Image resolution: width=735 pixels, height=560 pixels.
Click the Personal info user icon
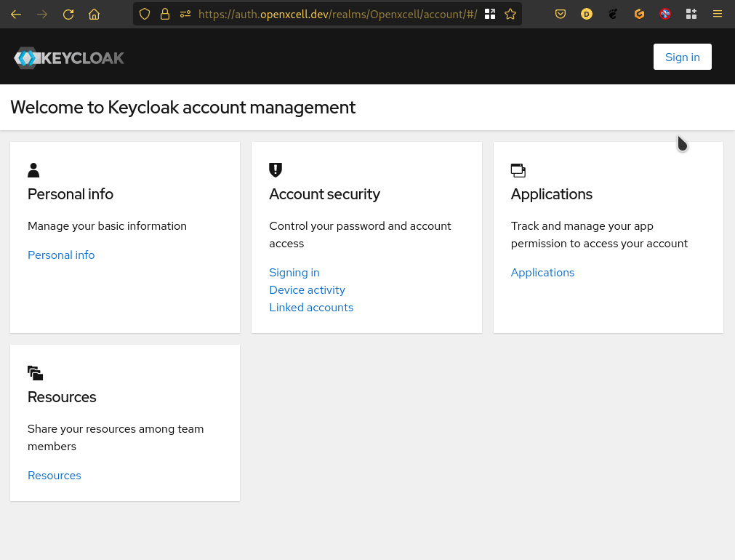pos(33,170)
